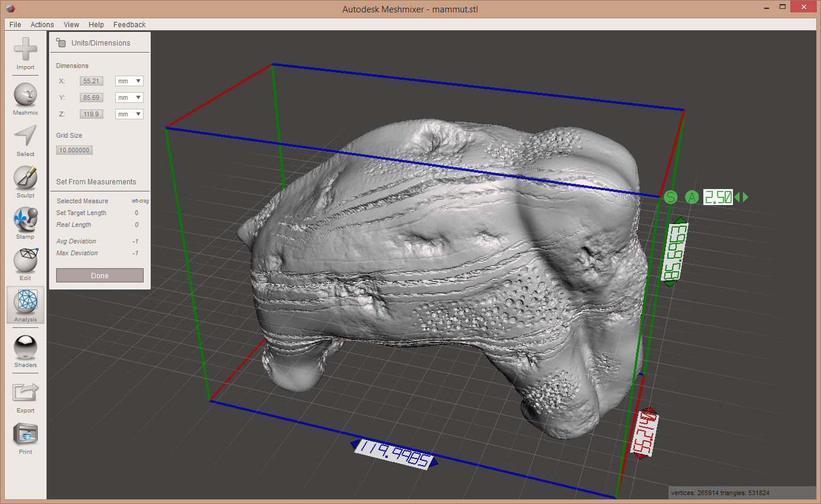Open the Shaders panel
The image size is (821, 504).
pos(25,347)
